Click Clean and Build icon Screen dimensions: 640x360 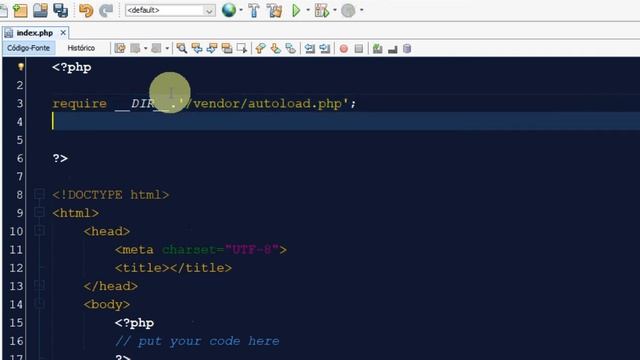click(x=275, y=10)
